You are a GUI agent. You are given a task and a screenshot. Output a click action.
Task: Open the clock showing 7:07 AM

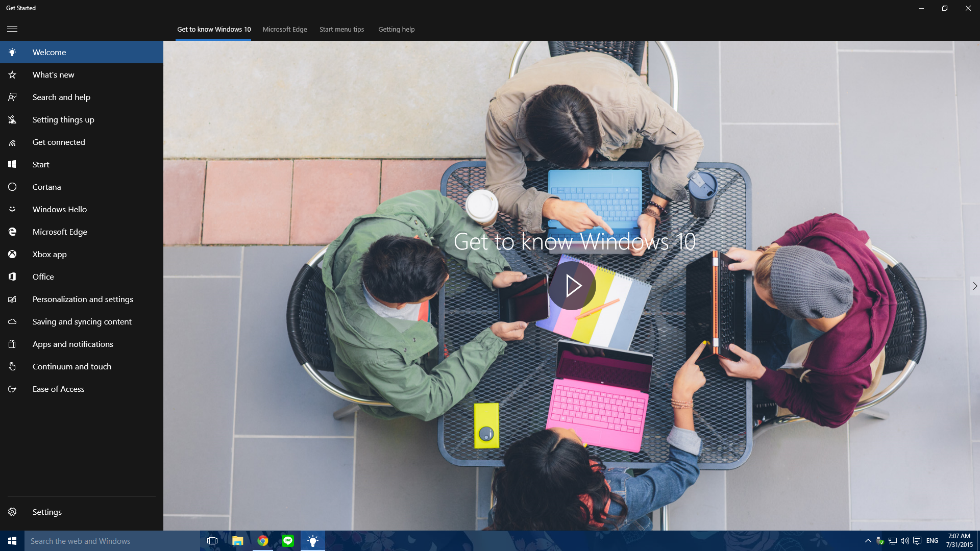[x=959, y=541]
